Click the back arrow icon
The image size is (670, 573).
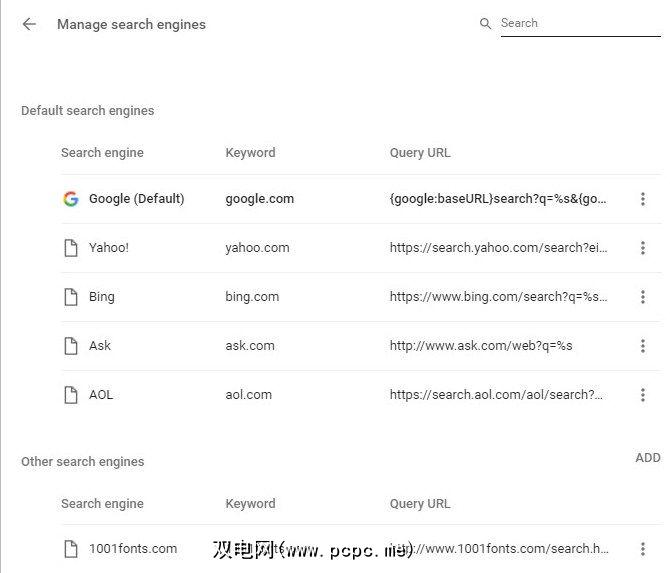click(29, 24)
